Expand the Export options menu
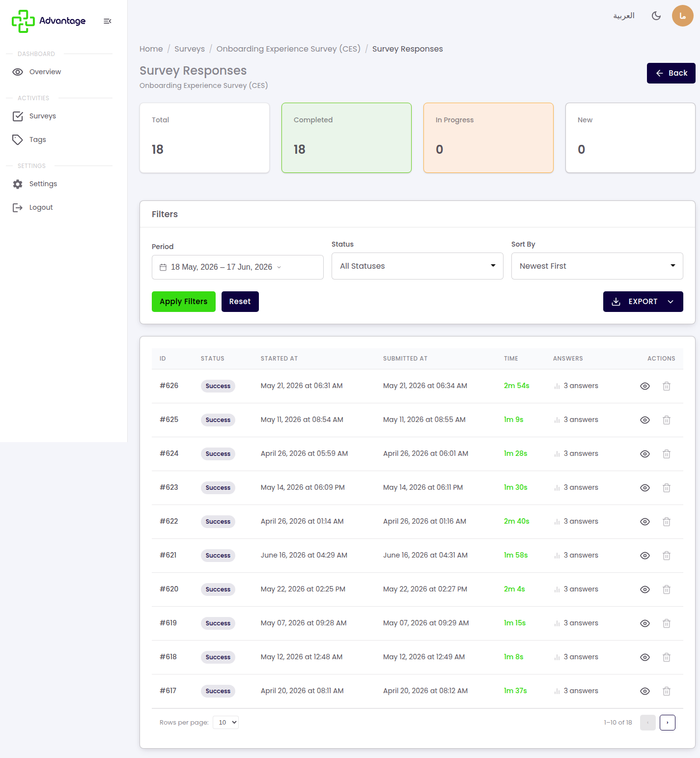700x758 pixels. tap(643, 302)
